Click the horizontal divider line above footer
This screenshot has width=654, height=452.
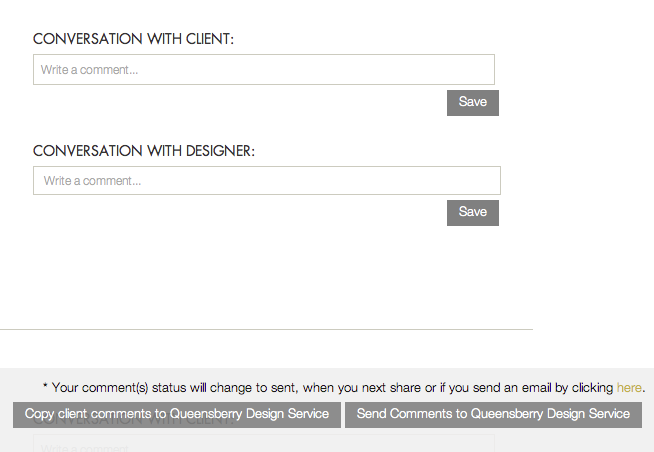(x=267, y=329)
